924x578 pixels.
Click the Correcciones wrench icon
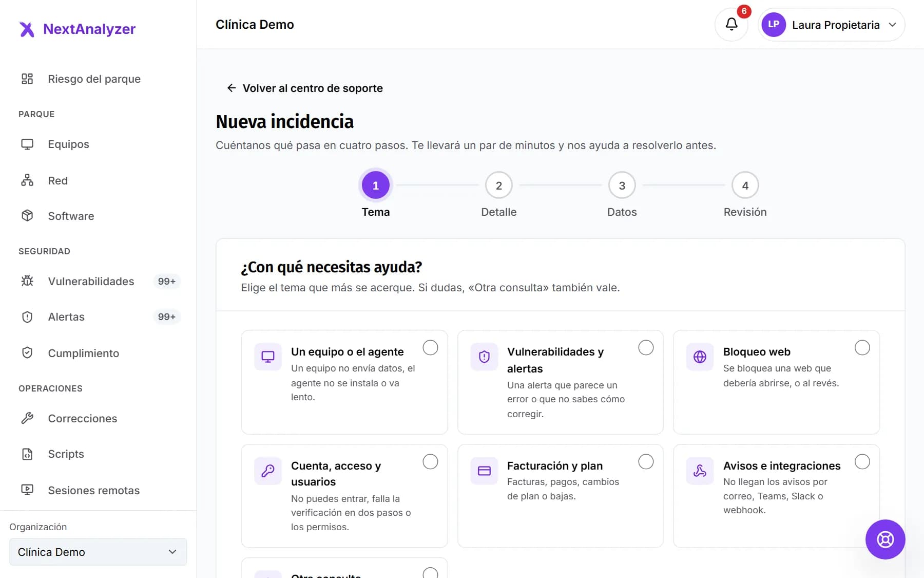point(27,418)
